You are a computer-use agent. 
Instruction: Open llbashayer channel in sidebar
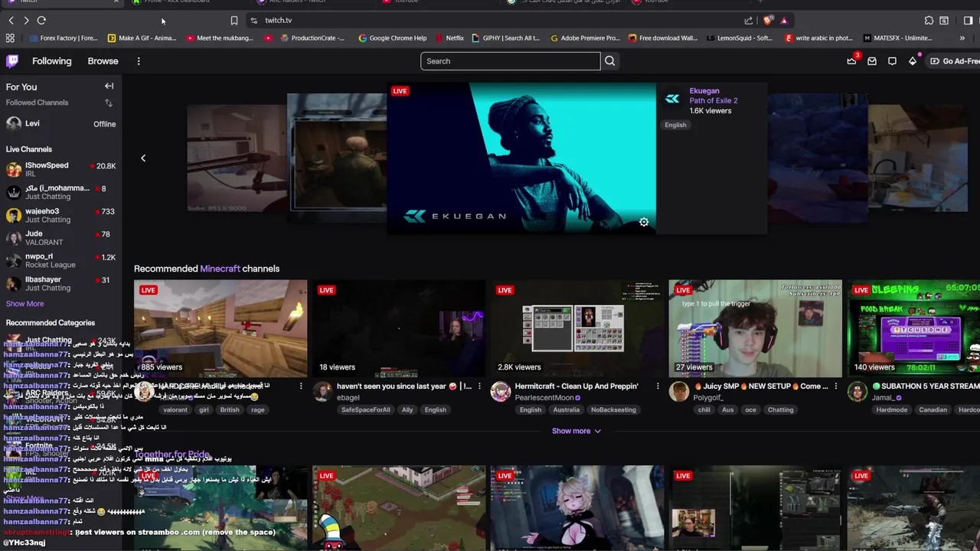[x=60, y=283]
